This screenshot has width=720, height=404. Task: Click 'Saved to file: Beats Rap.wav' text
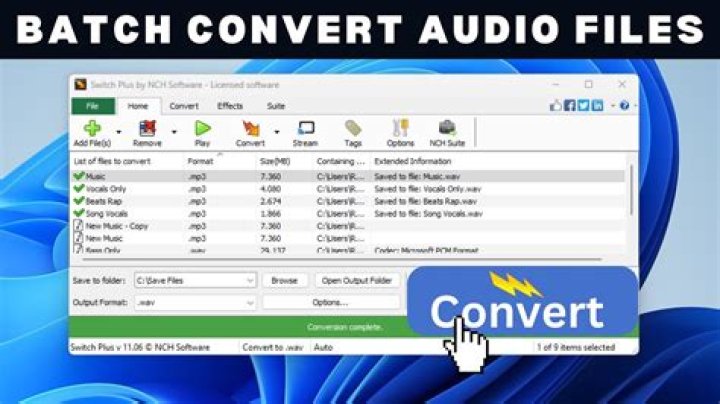(x=426, y=201)
